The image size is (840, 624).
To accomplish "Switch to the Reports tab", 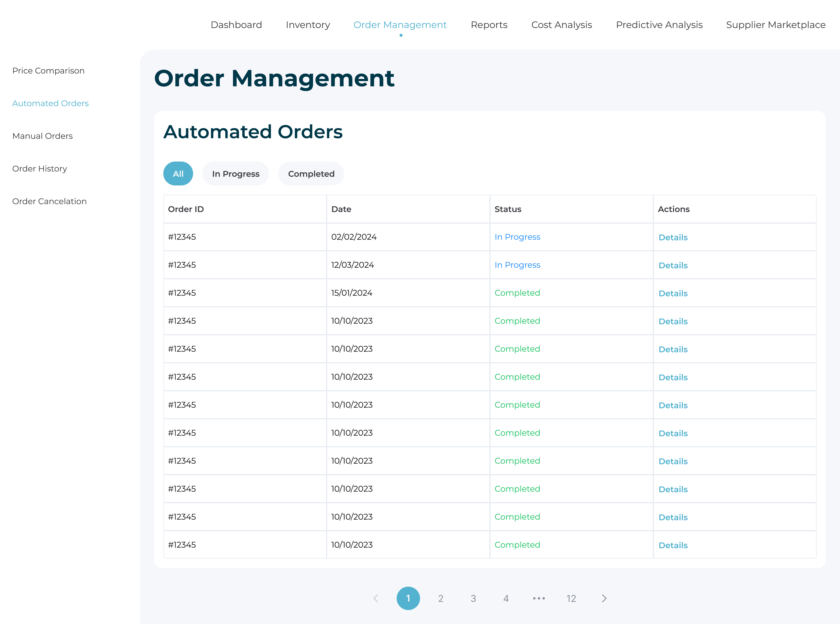I will coord(489,25).
